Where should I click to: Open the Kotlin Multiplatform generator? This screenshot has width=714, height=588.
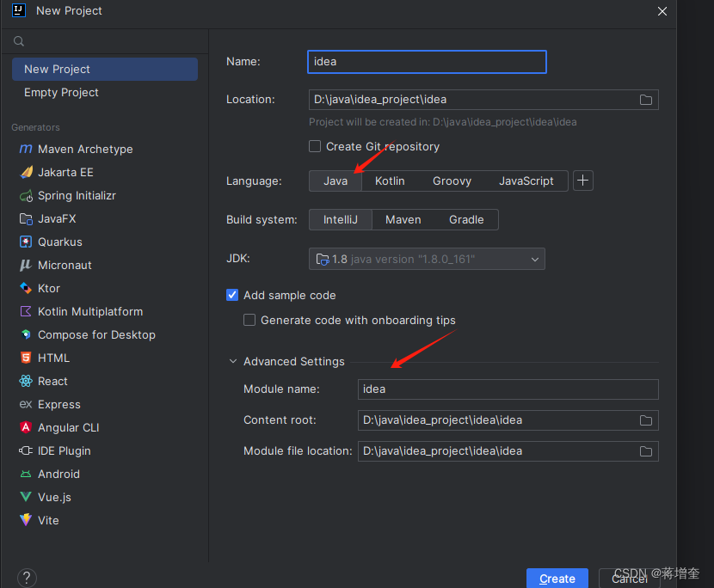[x=90, y=311]
